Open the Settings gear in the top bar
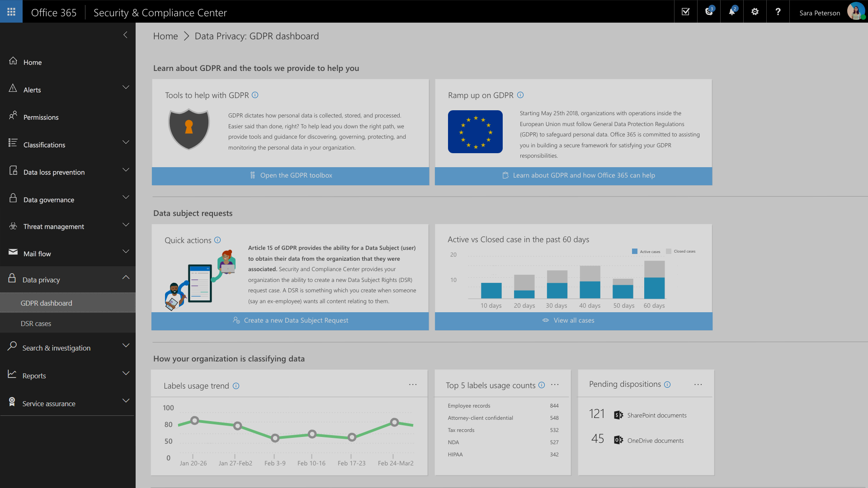Image resolution: width=868 pixels, height=488 pixels. (x=755, y=11)
